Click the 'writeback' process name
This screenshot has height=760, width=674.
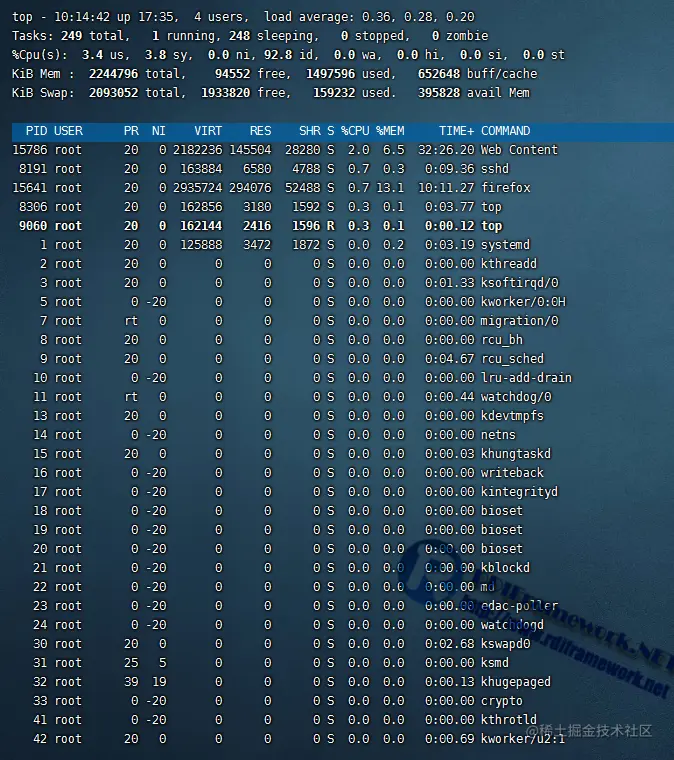point(512,473)
